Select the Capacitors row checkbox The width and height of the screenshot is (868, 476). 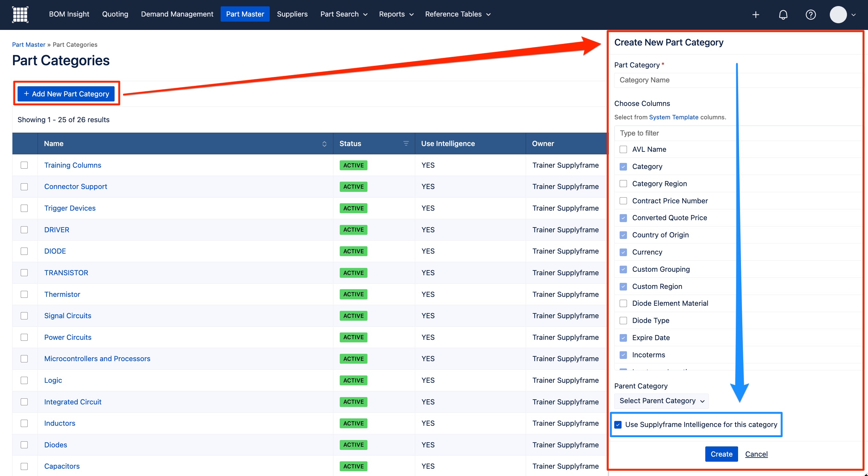click(24, 466)
